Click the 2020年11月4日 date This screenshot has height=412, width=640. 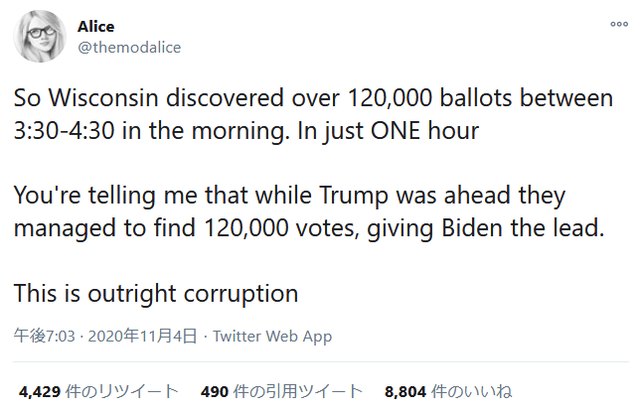[144, 337]
